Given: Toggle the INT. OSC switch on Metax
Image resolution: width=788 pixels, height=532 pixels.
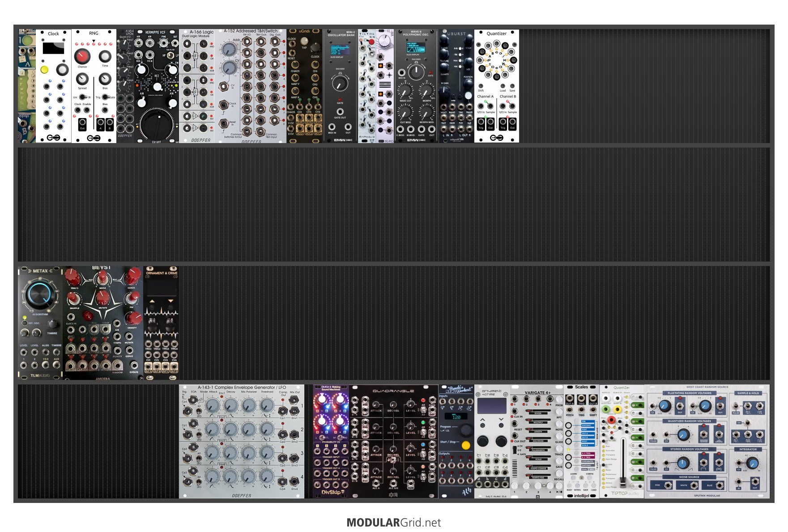Looking at the screenshot, I should (25, 322).
